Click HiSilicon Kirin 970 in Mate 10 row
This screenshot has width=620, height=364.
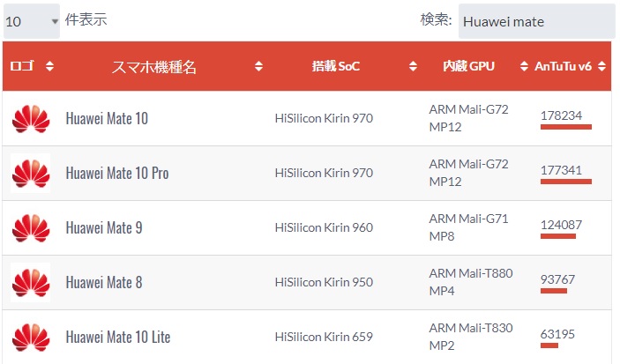point(324,118)
